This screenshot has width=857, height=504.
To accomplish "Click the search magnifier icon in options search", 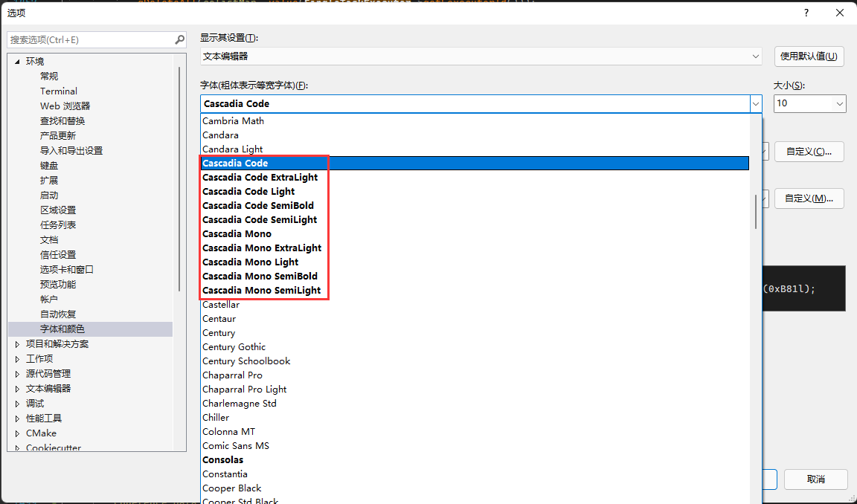I will [179, 39].
